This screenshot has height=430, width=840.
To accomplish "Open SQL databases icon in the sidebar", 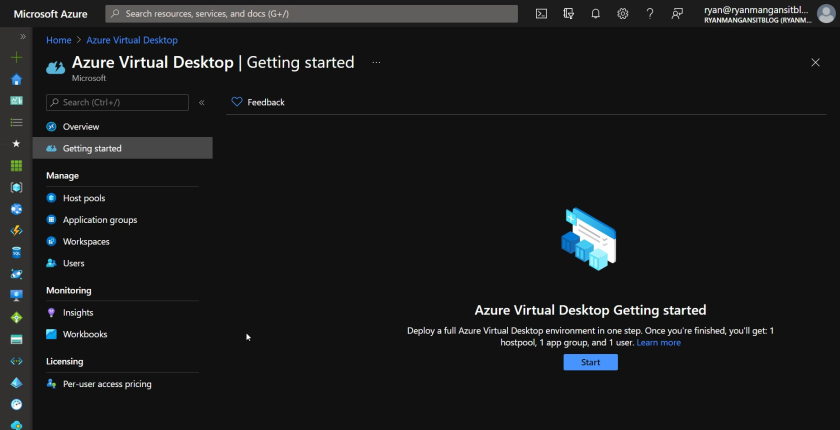I will (17, 252).
